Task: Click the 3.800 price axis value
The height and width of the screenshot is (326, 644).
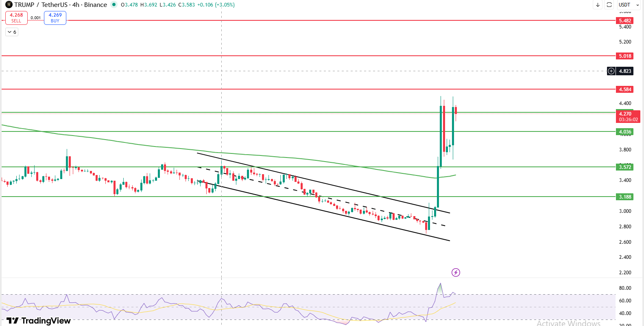Action: 625,150
